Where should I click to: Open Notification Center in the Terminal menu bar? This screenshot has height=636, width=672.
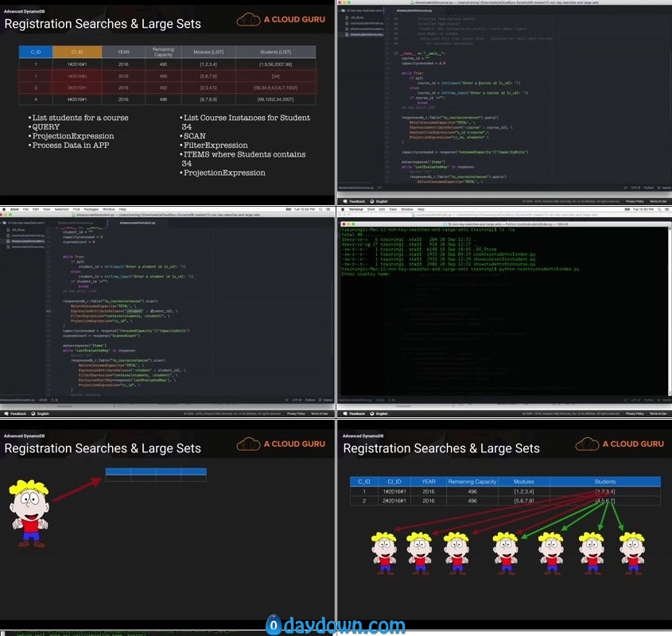(x=667, y=209)
